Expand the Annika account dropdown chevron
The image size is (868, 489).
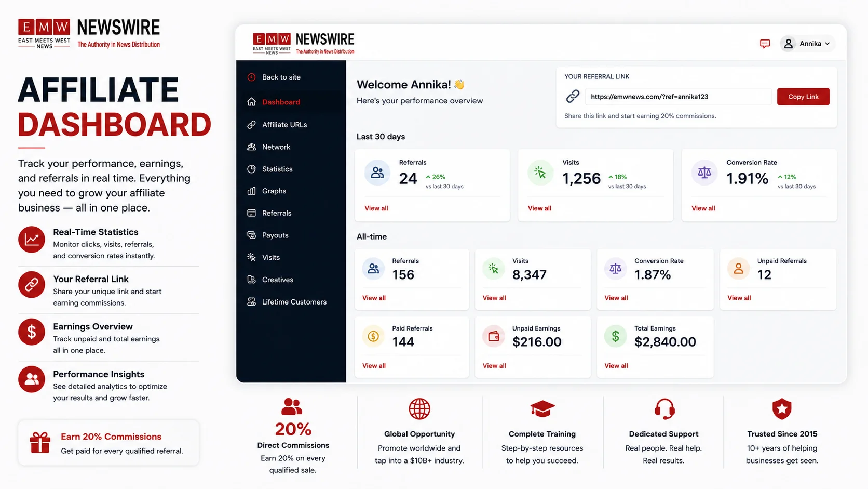pyautogui.click(x=827, y=44)
